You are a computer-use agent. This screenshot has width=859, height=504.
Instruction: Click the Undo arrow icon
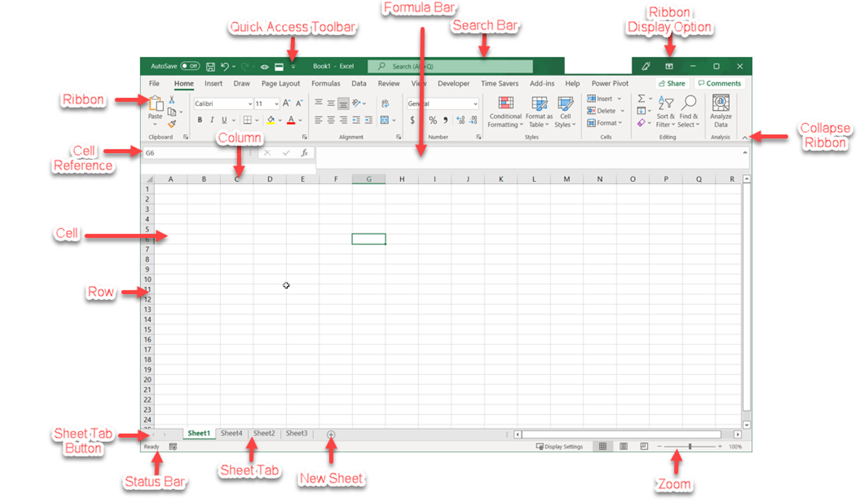pos(225,67)
